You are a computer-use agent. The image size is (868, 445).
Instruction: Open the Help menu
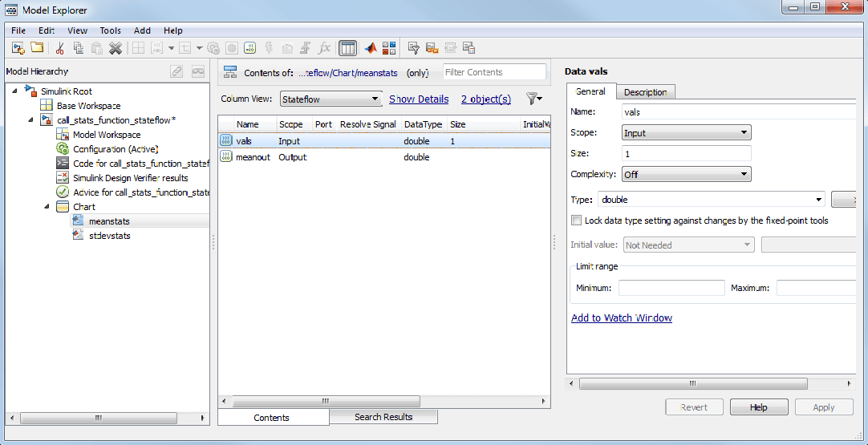173,30
